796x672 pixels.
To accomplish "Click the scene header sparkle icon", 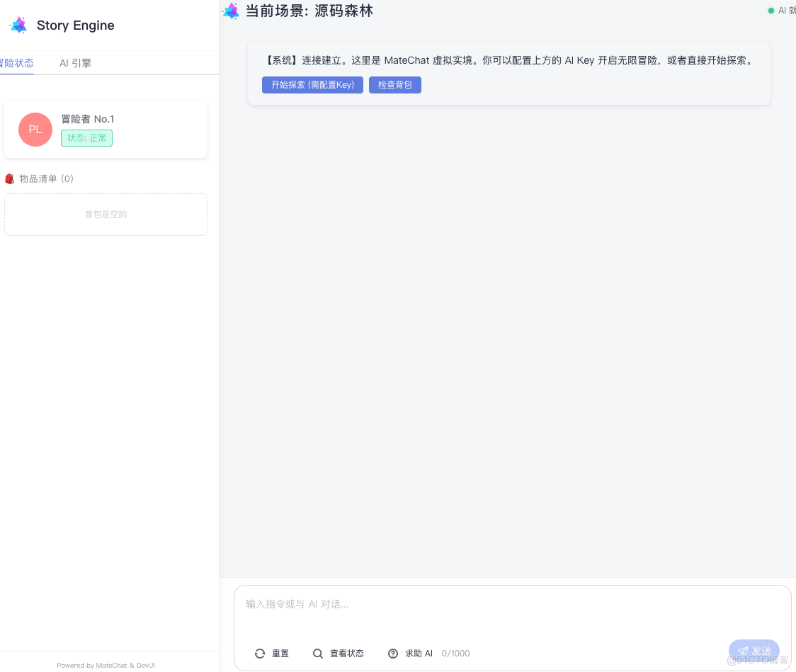I will point(231,11).
